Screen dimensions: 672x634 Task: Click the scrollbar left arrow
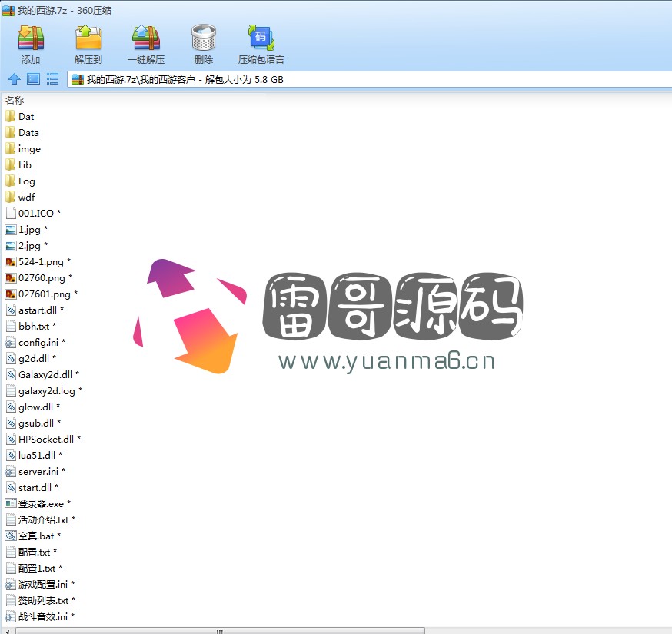coord(7,631)
